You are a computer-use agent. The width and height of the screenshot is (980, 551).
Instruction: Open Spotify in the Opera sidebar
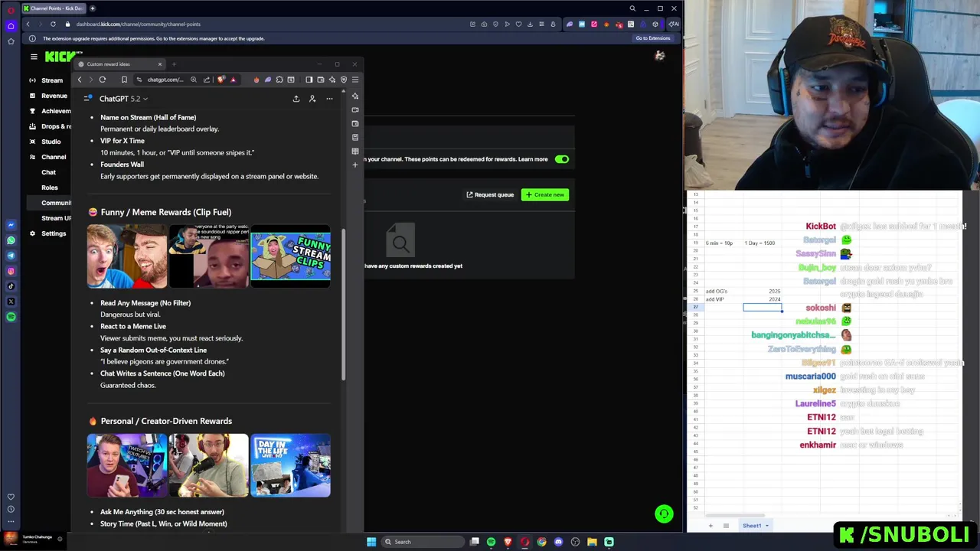11,317
